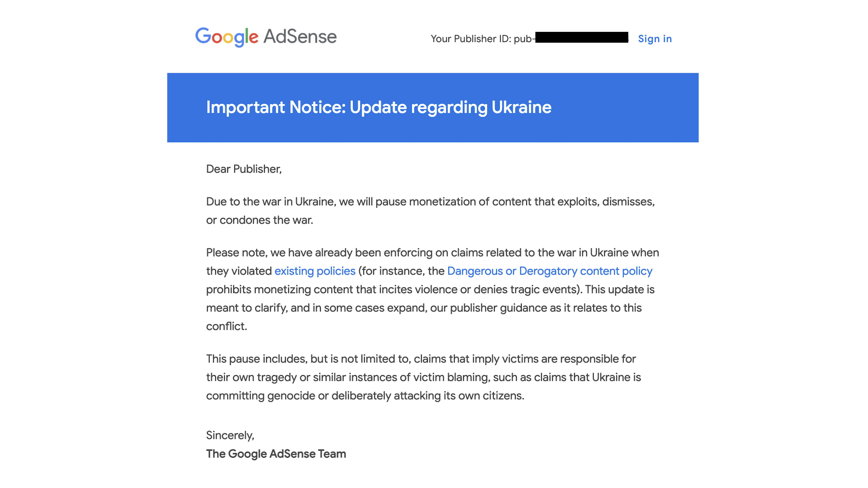Click the line starting prohibits monetizing content
868x488 pixels.
coord(430,289)
